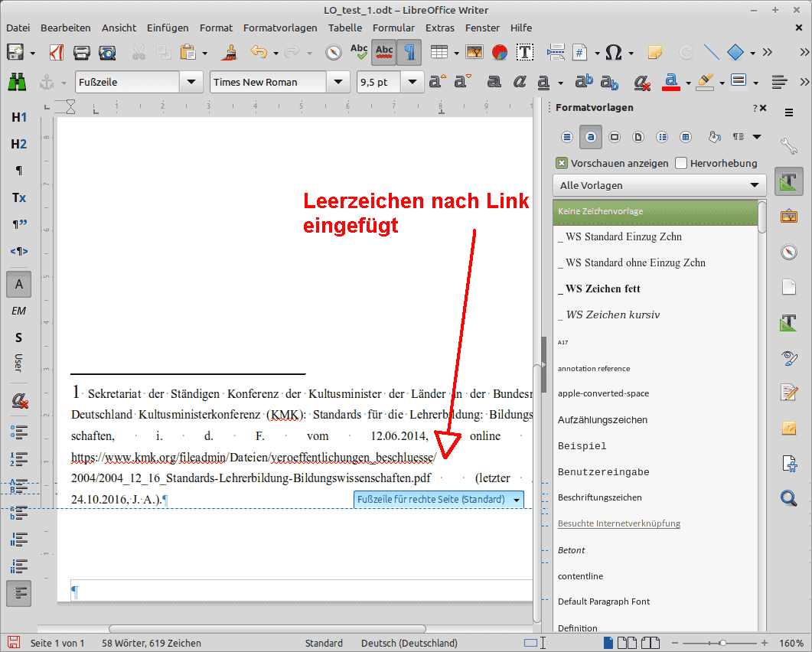Screen dimensions: 812x652
Task: Switch to paragraph styles in Formatvorlagen
Action: tap(567, 137)
